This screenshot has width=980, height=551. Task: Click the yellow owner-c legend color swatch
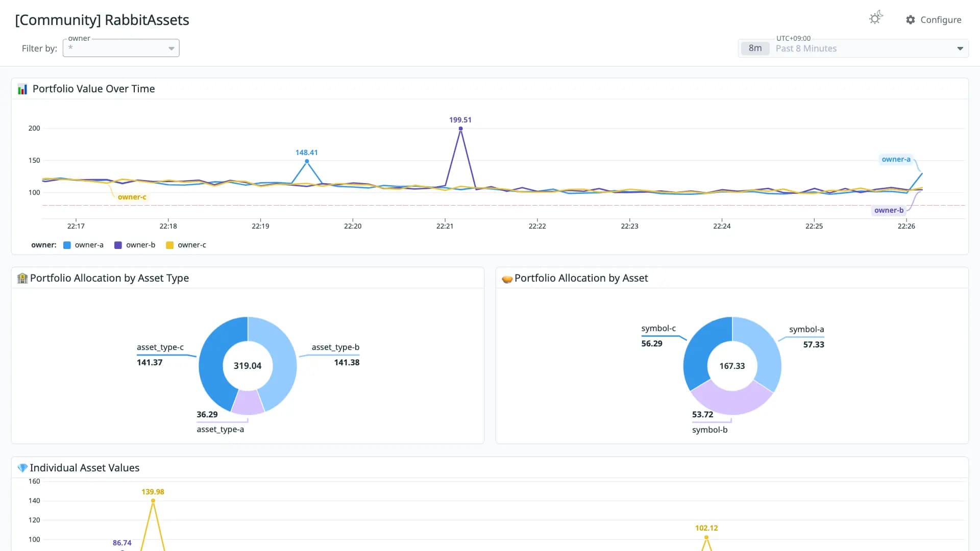(170, 245)
